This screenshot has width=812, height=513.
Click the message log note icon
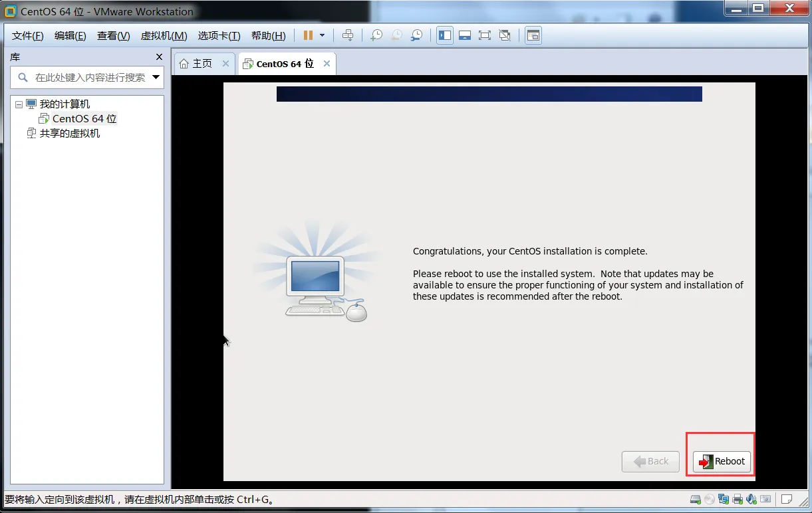tap(787, 499)
